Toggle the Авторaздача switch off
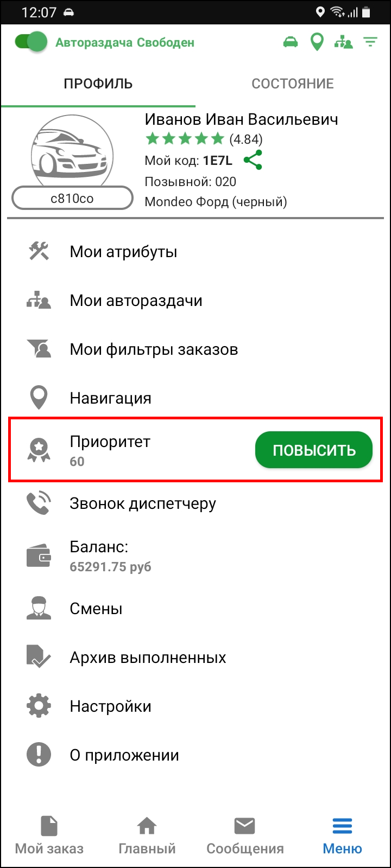This screenshot has height=868, width=391. 31,42
